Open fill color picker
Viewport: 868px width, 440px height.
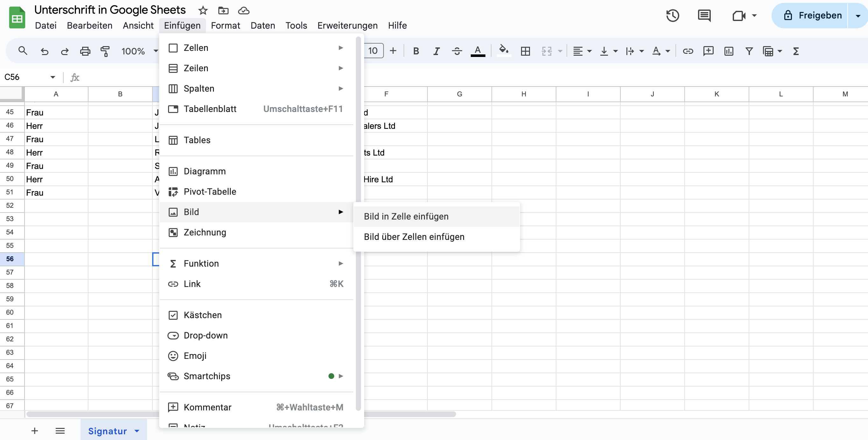pos(504,51)
